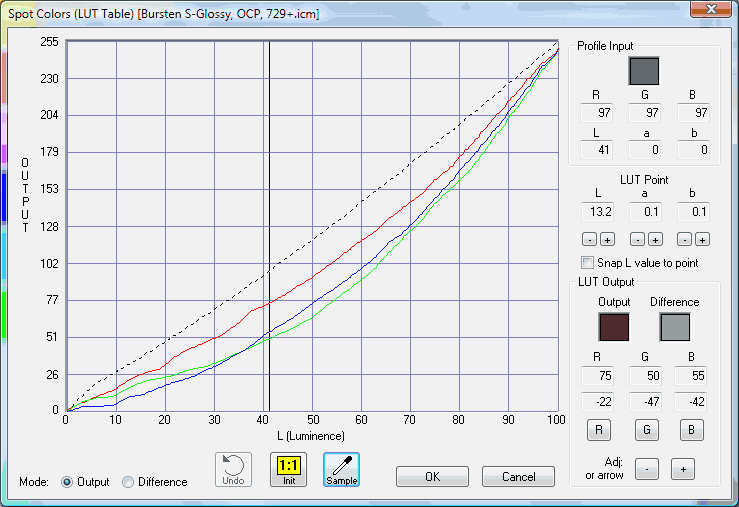Click the Cancel button
739x507 pixels.
(518, 477)
